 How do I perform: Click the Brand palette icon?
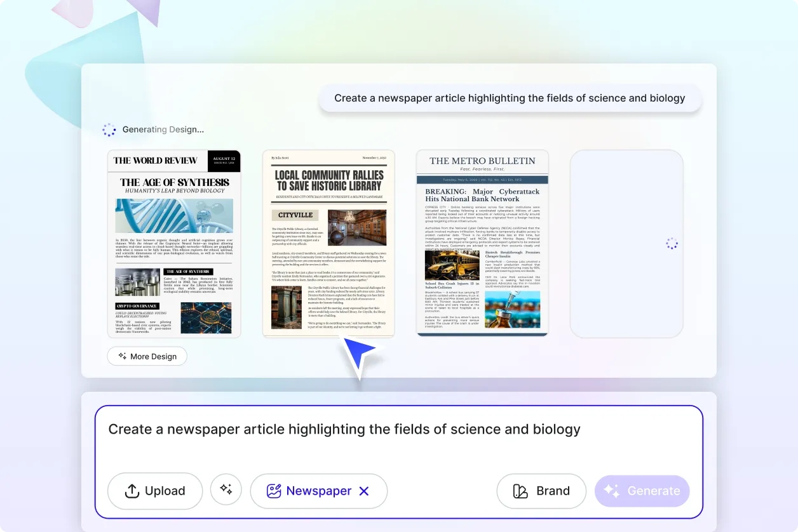pyautogui.click(x=520, y=491)
